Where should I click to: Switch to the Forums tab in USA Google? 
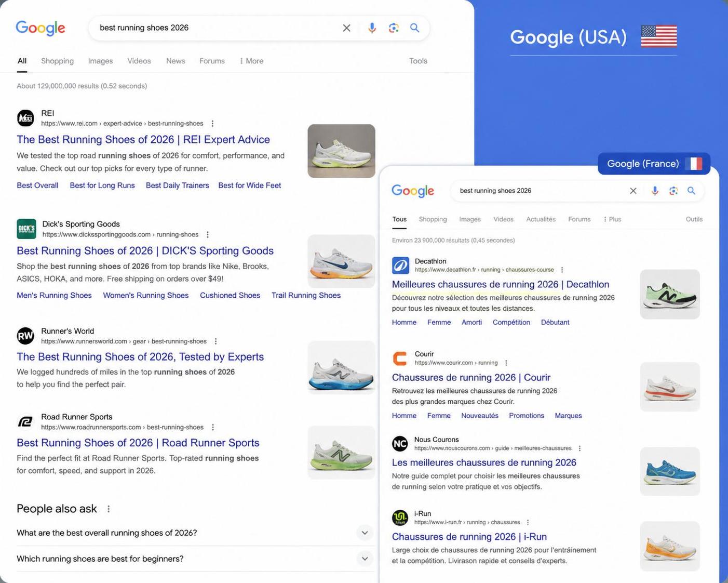coord(212,61)
